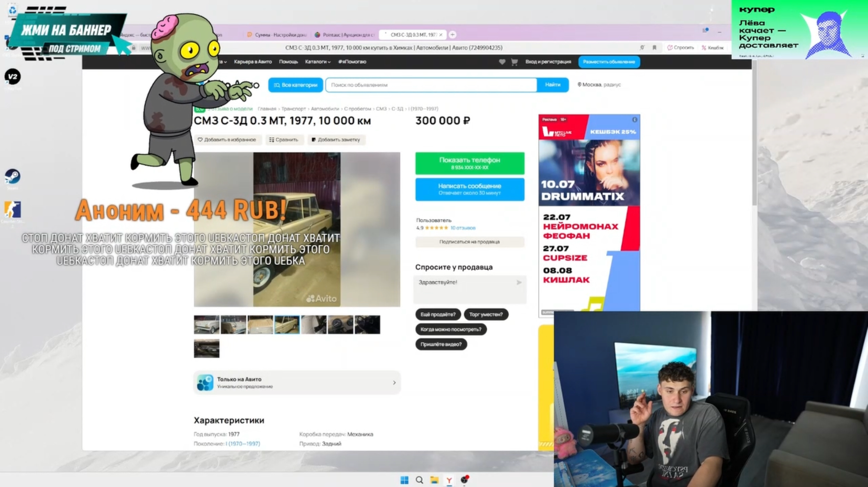The height and width of the screenshot is (487, 868).
Task: Click Разместить объявление button
Action: pos(609,62)
